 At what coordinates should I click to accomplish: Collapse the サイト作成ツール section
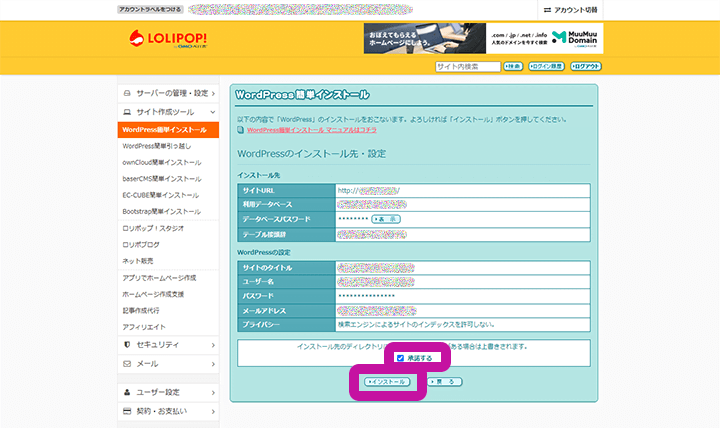pyautogui.click(x=167, y=112)
